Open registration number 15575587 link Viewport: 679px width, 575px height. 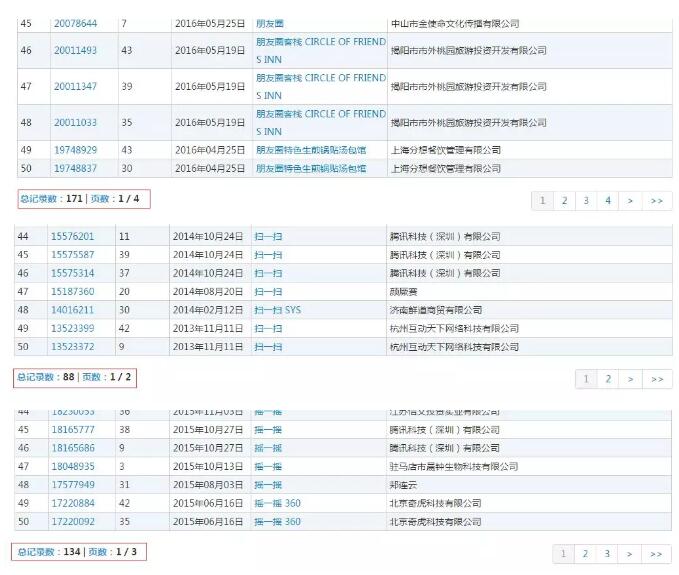(x=72, y=255)
